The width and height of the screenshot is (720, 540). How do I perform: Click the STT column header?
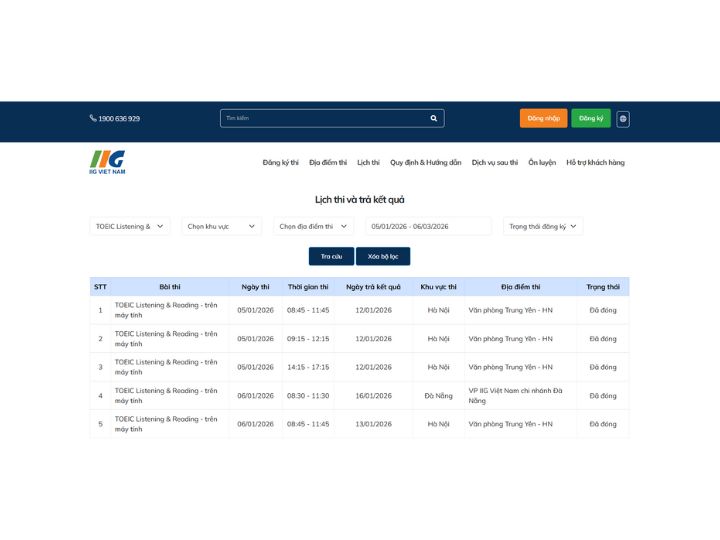point(100,287)
